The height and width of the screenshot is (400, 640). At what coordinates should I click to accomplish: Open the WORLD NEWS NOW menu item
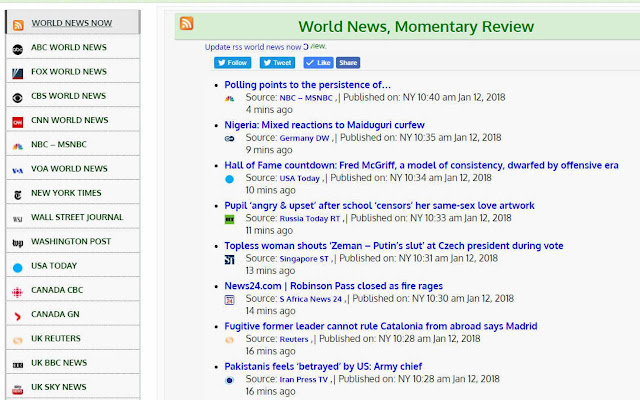coord(72,23)
